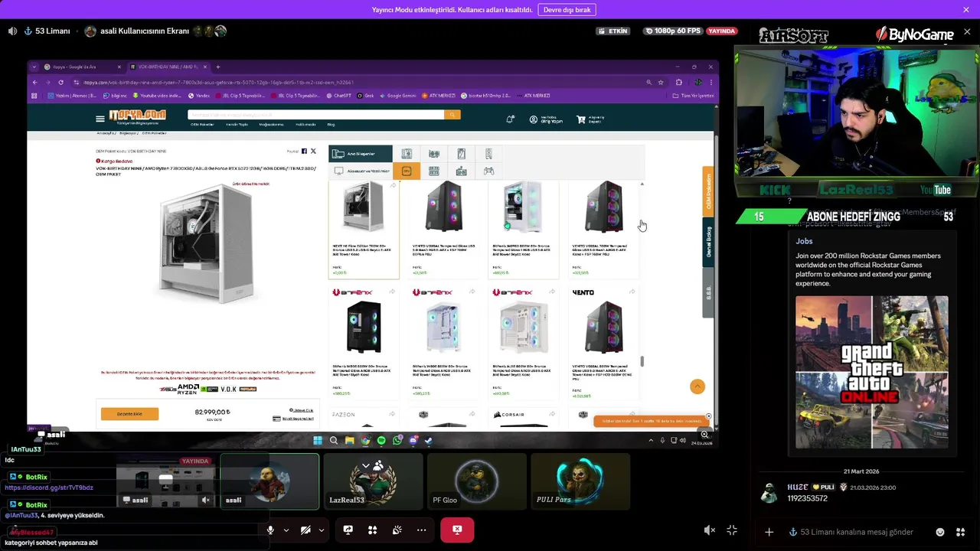Toggle the camera on or off
Viewport: 980px width, 551px height.
[305, 530]
